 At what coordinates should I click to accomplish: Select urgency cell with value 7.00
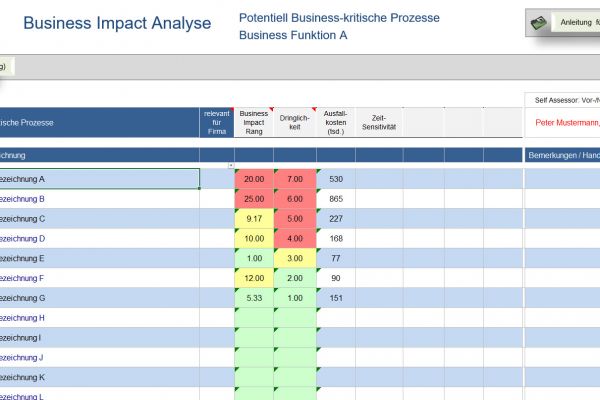[x=295, y=179]
